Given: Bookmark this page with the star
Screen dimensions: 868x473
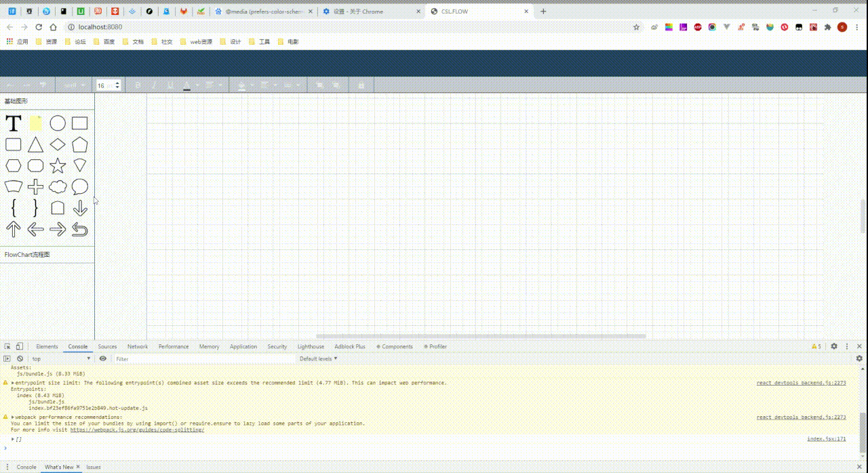Looking at the screenshot, I should point(636,27).
